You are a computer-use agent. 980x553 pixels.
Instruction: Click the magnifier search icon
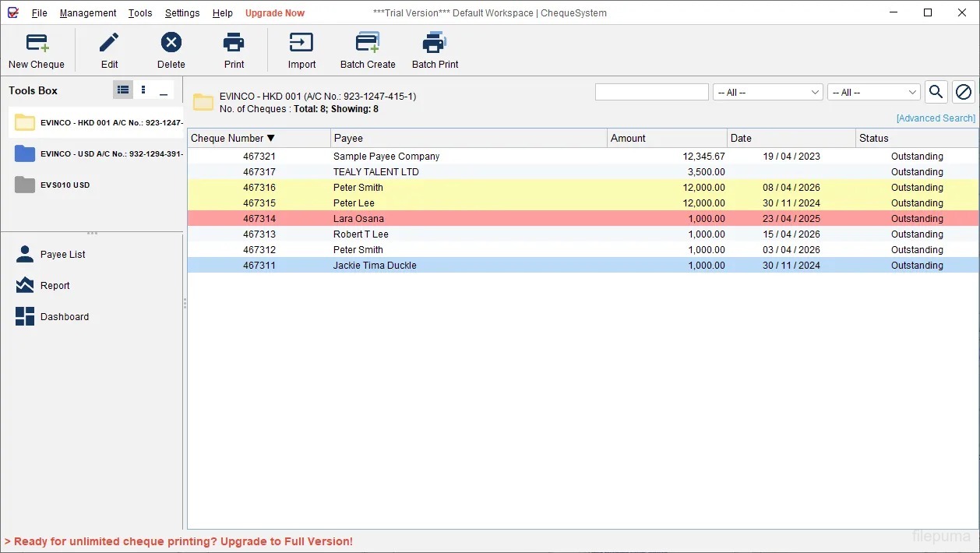pos(936,92)
